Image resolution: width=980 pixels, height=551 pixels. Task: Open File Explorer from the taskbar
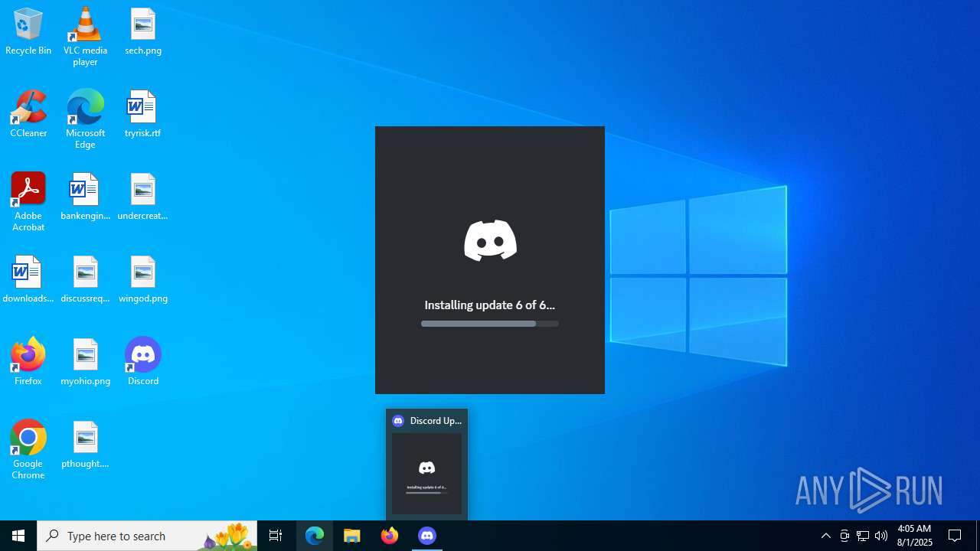tap(352, 536)
